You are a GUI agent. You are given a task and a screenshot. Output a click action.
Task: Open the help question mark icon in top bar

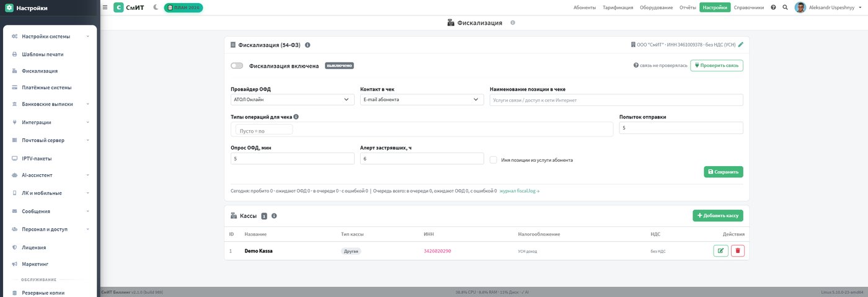pos(773,7)
